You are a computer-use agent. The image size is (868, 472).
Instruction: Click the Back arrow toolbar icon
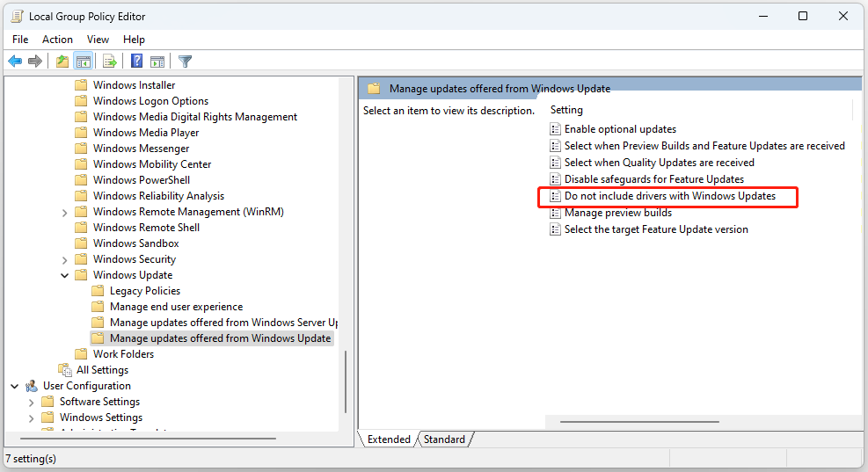[x=15, y=62]
